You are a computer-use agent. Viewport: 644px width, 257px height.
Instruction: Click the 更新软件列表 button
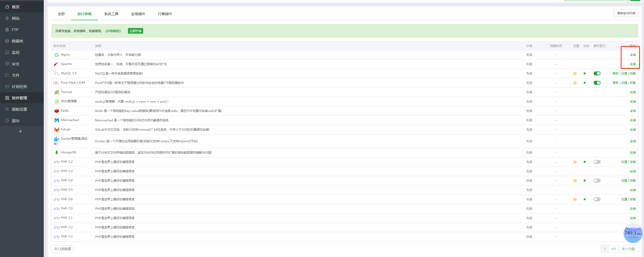click(626, 13)
